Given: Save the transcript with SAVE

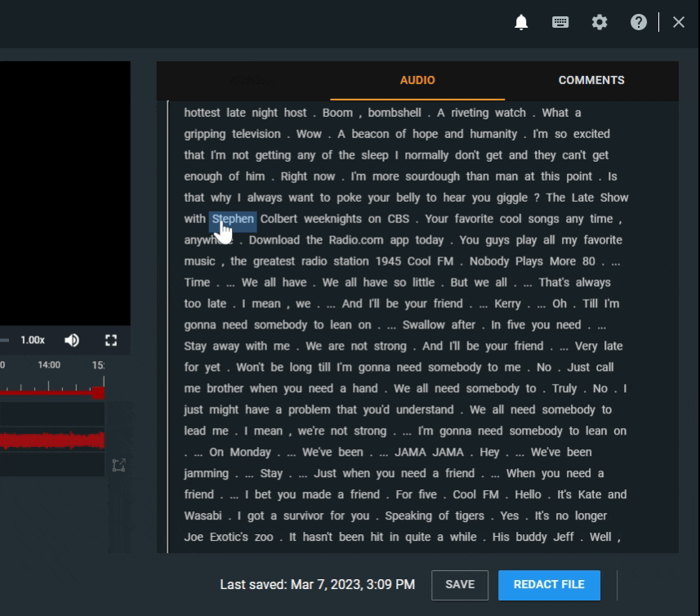Looking at the screenshot, I should (x=459, y=585).
